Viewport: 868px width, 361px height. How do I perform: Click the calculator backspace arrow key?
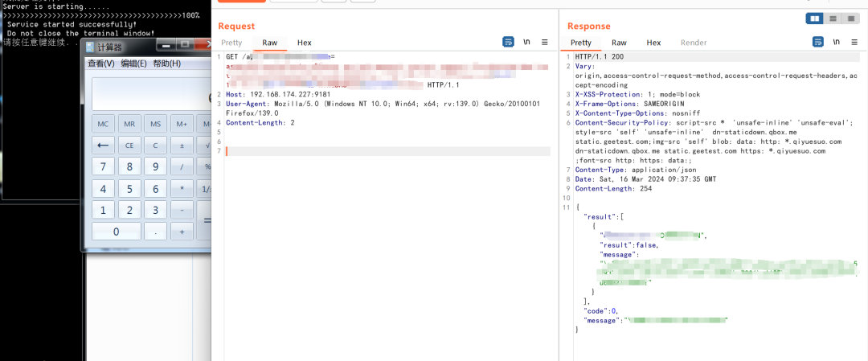(x=103, y=146)
